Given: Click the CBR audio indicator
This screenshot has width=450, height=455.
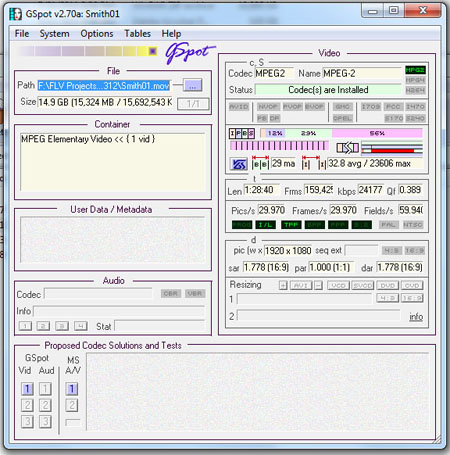Looking at the screenshot, I should 171,294.
